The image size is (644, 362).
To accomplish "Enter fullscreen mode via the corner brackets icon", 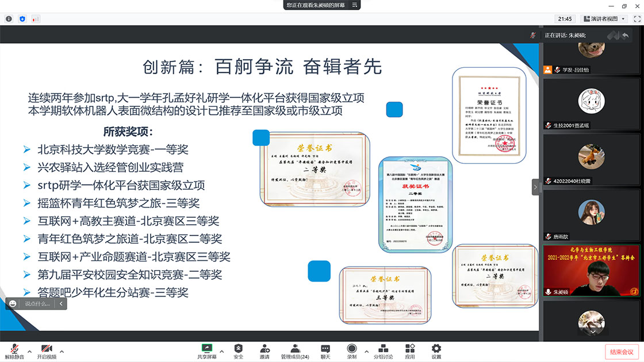I will pos(637,19).
